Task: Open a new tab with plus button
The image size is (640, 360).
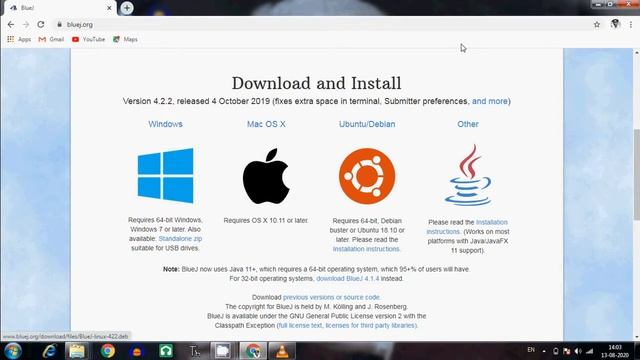Action: pyautogui.click(x=127, y=8)
